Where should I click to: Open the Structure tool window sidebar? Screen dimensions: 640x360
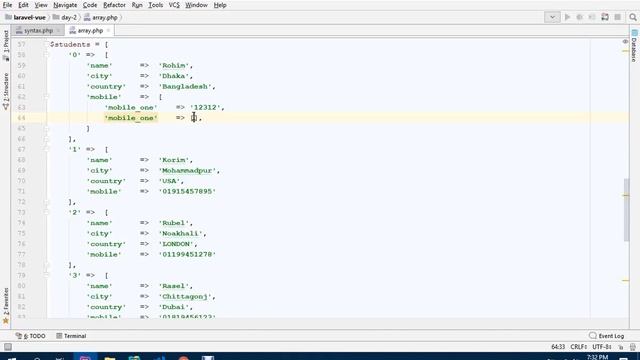pos(6,91)
